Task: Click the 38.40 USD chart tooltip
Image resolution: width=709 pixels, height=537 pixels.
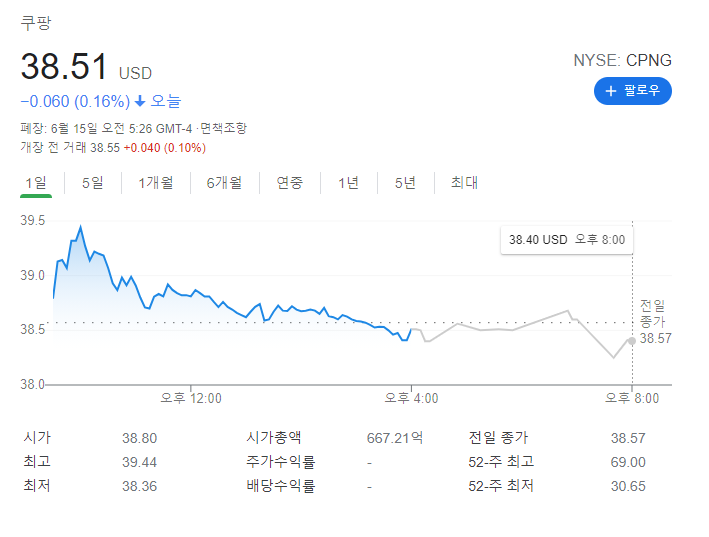Action: pos(567,240)
